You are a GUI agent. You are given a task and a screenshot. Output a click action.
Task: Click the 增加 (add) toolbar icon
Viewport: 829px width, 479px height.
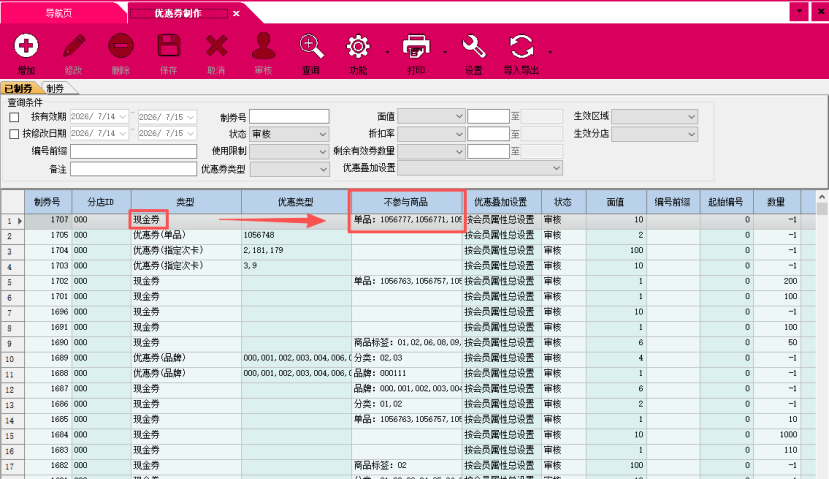(x=26, y=46)
